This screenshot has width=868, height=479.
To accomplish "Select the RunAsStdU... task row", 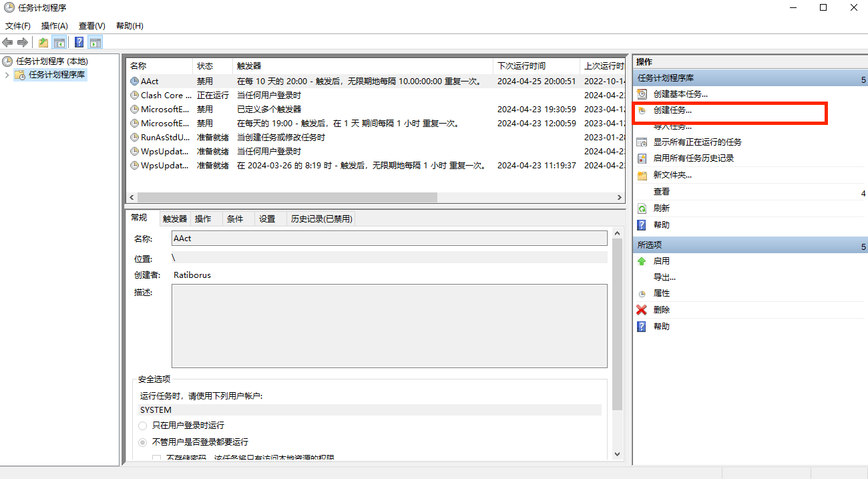I will pos(375,137).
